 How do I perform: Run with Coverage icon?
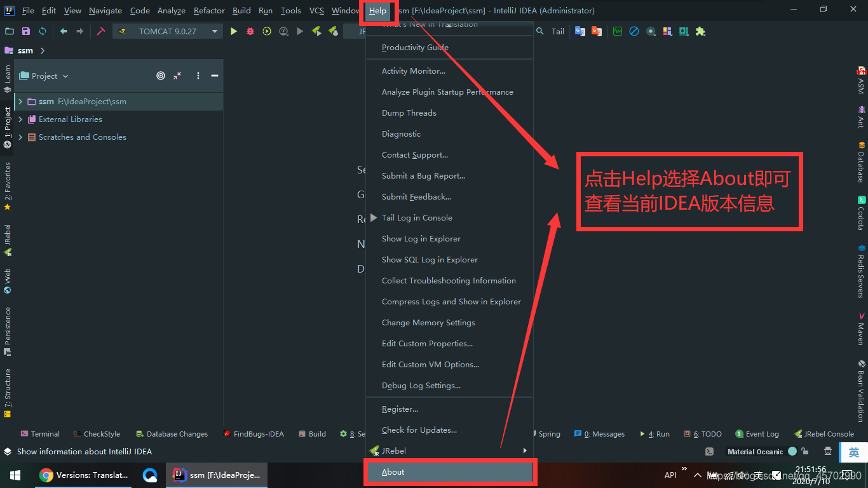pyautogui.click(x=267, y=31)
